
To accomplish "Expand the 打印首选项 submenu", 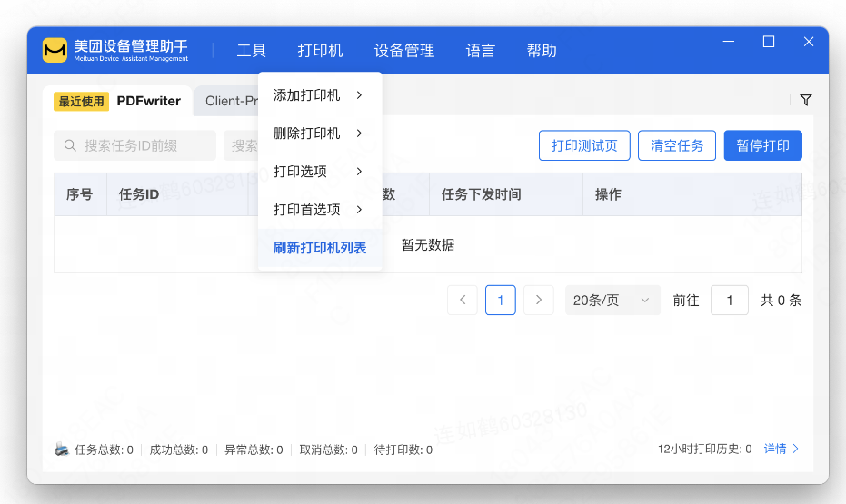I will (x=320, y=210).
